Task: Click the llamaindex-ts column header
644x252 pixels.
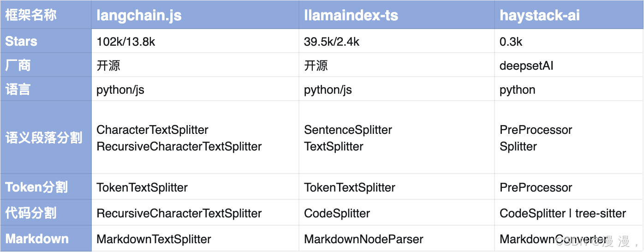Action: (351, 15)
